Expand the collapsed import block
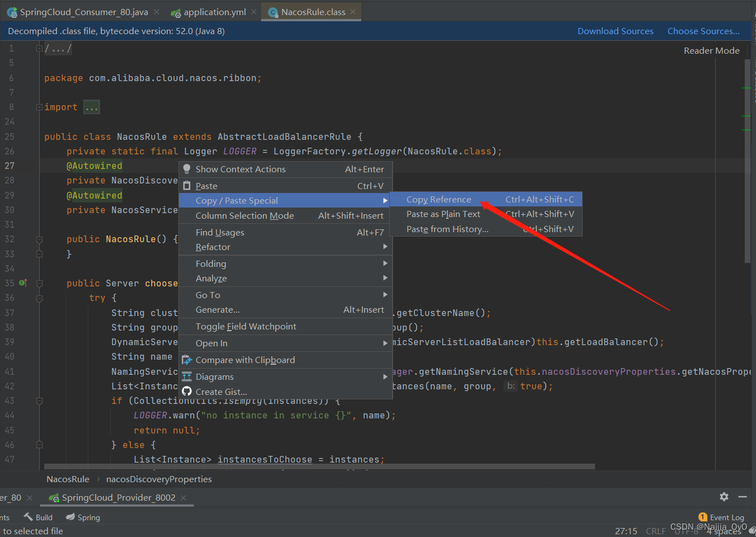756x537 pixels. click(39, 107)
